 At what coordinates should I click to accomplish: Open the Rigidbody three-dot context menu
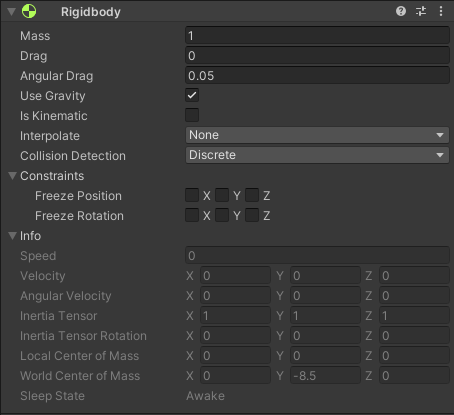[x=441, y=11]
